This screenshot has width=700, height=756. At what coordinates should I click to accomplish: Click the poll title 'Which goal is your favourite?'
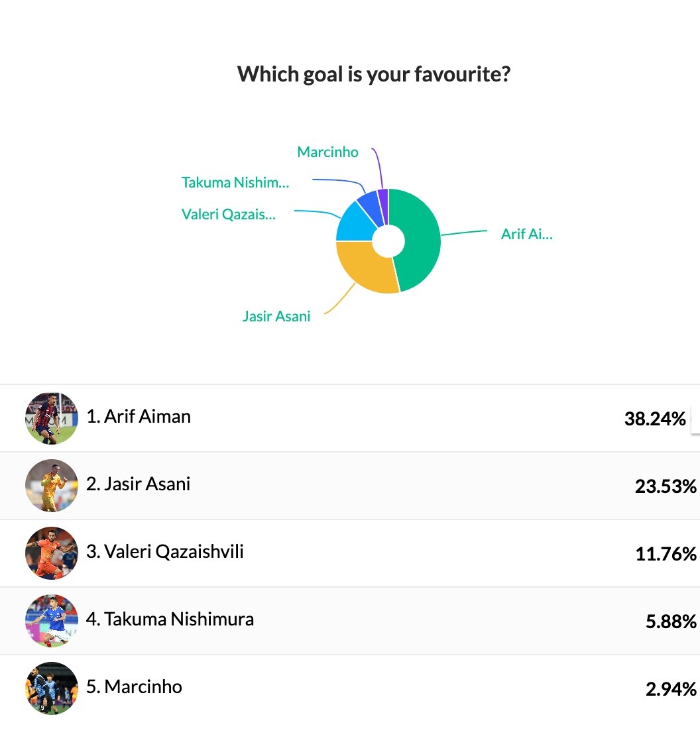(374, 74)
